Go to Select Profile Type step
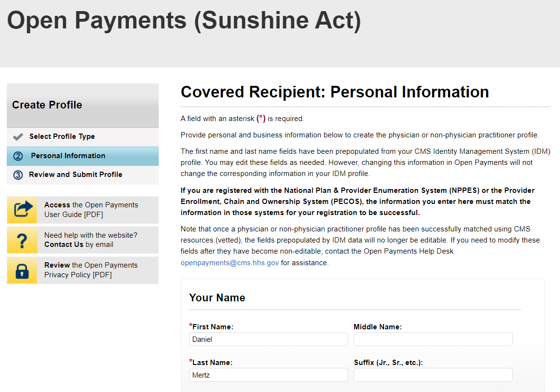Screen dimensions: 560x392 click(x=62, y=137)
